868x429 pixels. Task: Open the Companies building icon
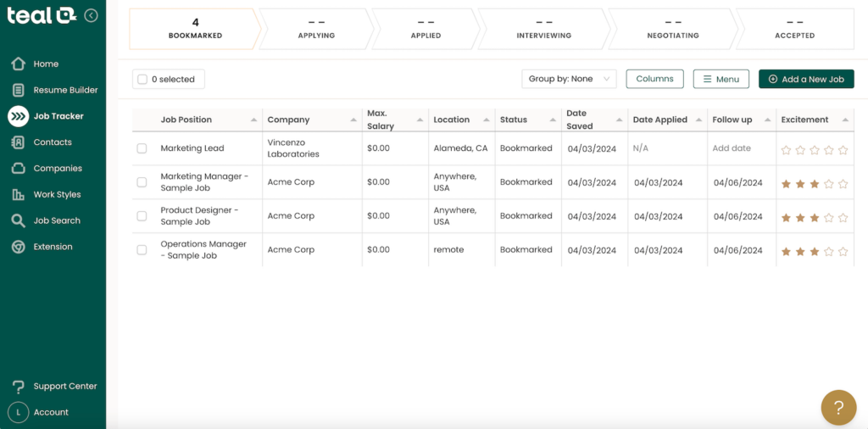tap(18, 169)
